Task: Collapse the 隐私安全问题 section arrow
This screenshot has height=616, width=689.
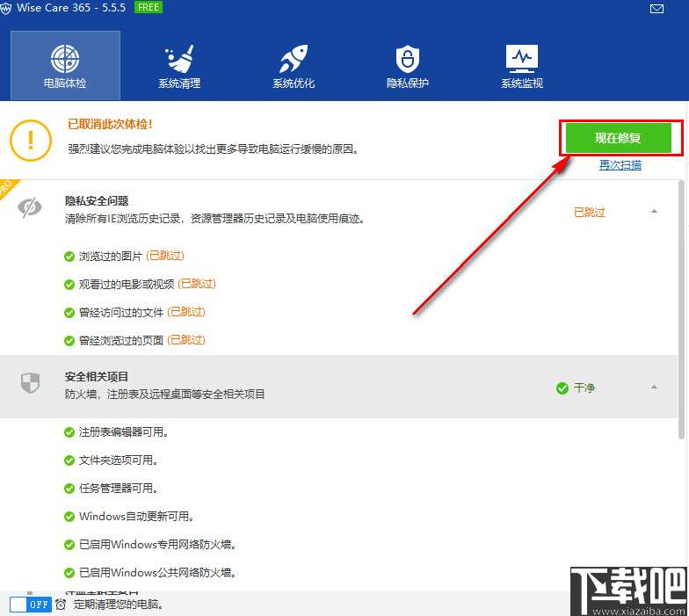Action: click(654, 211)
